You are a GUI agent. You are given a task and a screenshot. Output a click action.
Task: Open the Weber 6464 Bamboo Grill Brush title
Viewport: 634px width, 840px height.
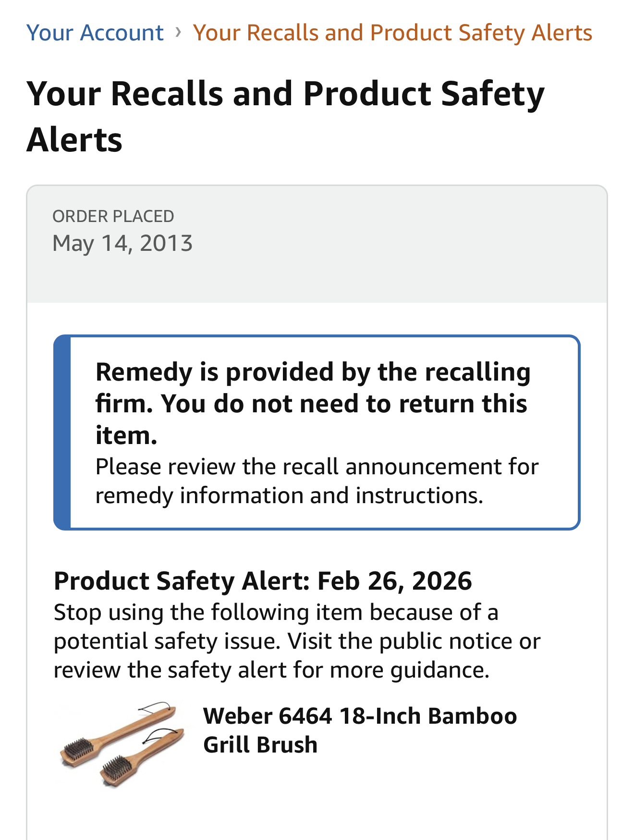359,716
